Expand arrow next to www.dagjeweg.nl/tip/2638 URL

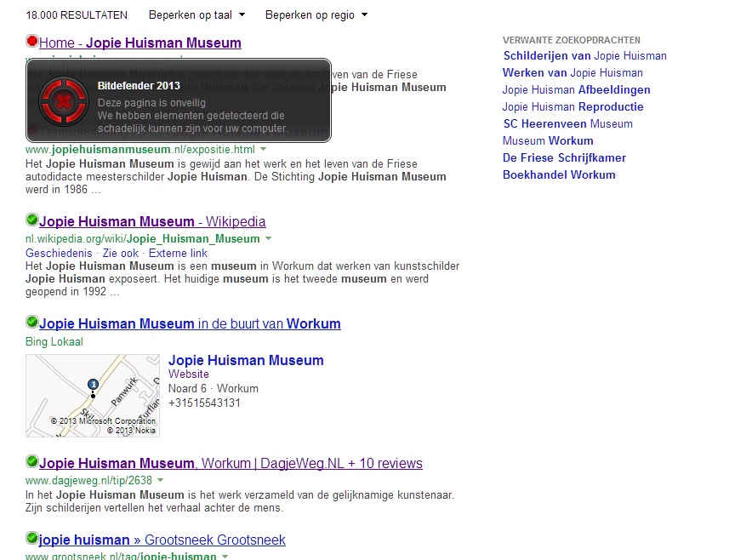161,480
